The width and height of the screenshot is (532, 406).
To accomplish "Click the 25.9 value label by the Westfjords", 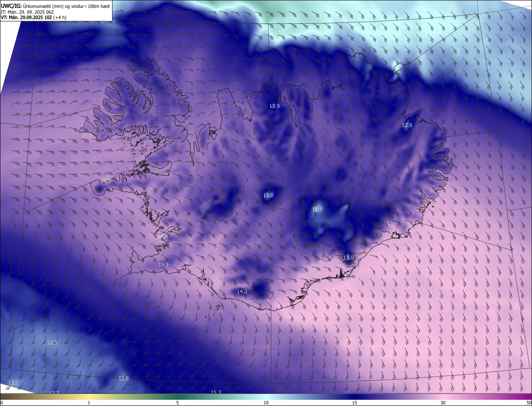I will [x=87, y=135].
